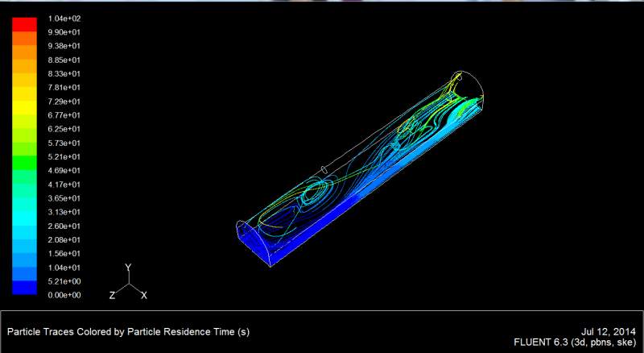Click the Particle Traces Colored by Residence Time caption

pos(129,331)
